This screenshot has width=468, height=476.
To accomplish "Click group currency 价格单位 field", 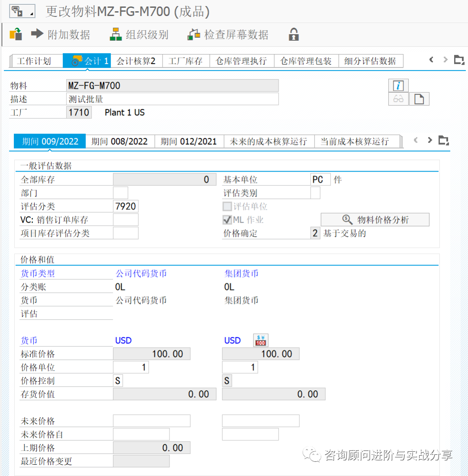I will coord(240,367).
